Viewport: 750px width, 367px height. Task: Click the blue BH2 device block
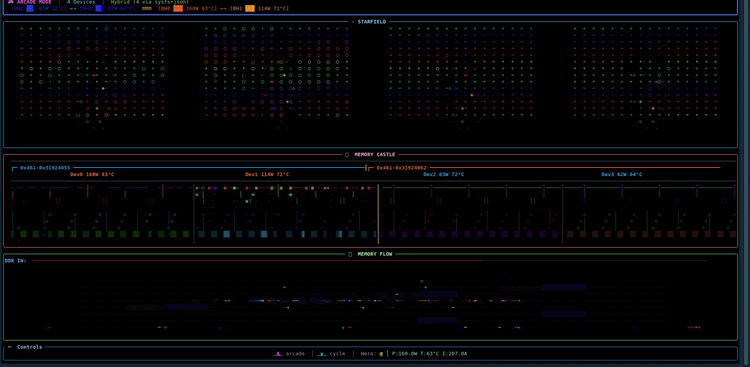tap(30, 9)
